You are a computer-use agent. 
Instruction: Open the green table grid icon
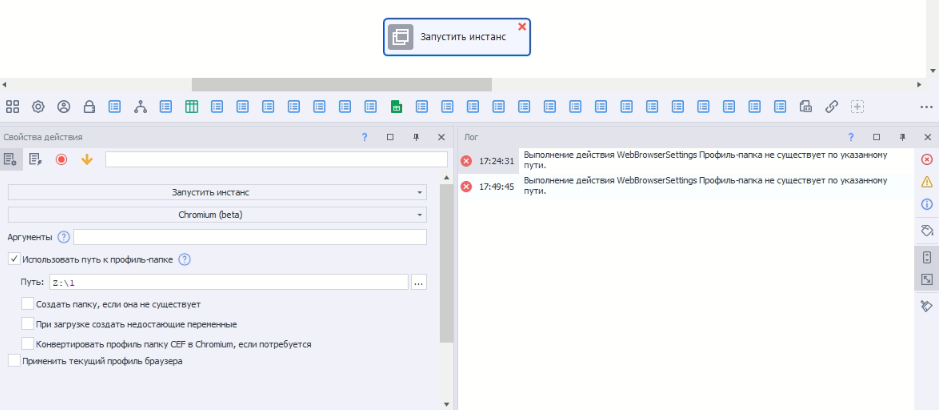pyautogui.click(x=192, y=107)
